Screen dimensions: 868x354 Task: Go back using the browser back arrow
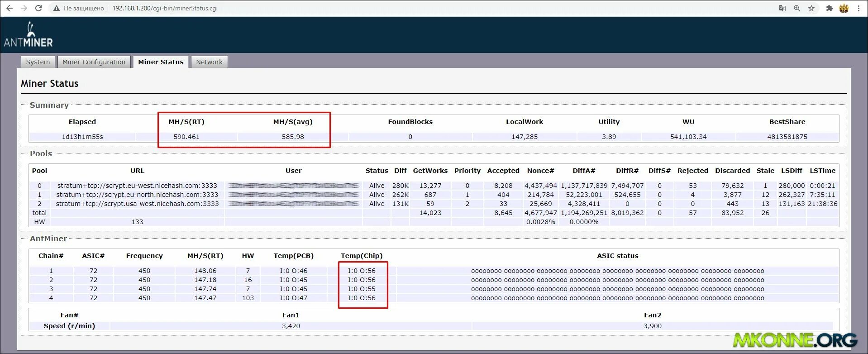(x=9, y=8)
